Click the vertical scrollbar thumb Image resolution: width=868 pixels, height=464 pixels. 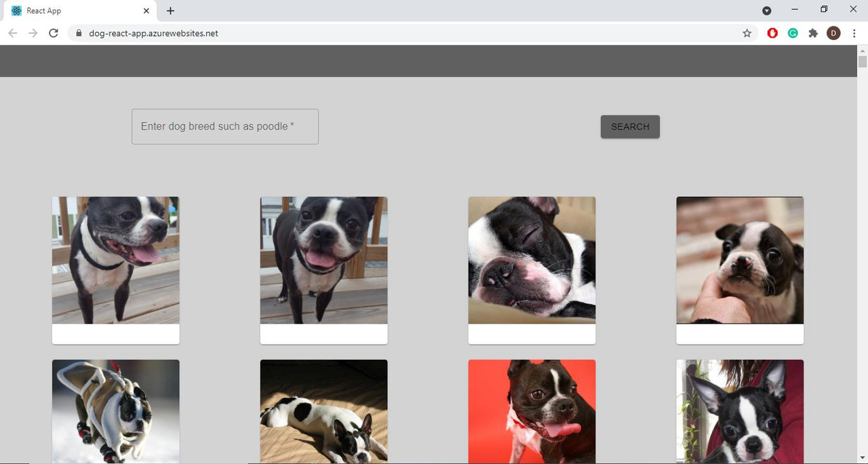pos(863,62)
